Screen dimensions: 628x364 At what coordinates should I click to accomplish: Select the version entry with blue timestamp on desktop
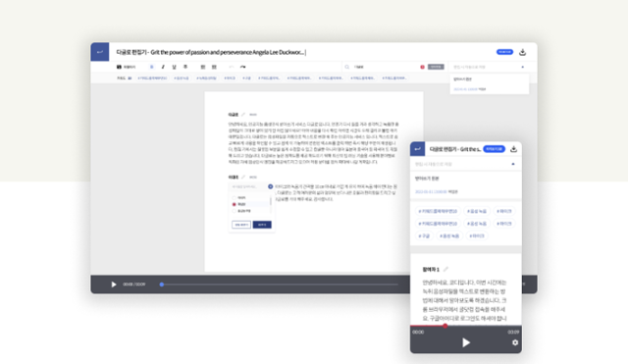(x=489, y=84)
